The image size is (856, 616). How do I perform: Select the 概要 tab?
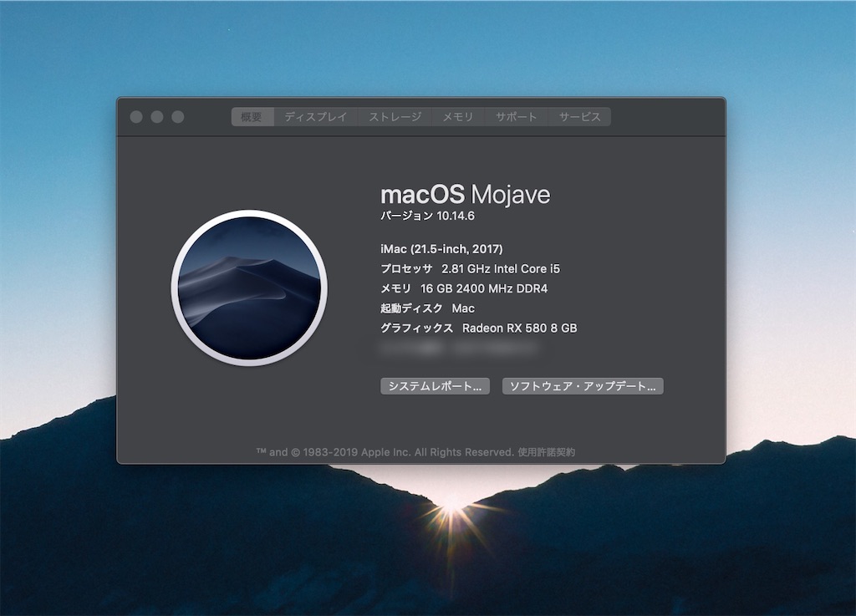[x=252, y=117]
